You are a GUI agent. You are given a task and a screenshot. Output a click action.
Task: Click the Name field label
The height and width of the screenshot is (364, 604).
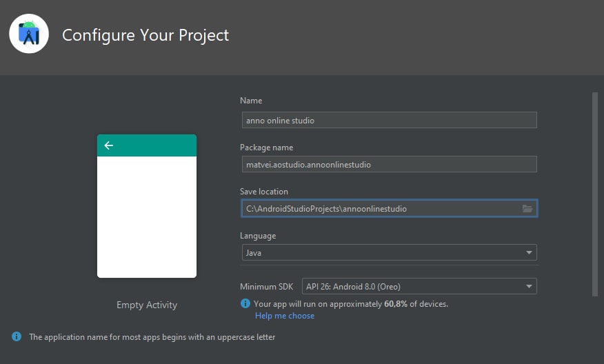[x=251, y=101]
